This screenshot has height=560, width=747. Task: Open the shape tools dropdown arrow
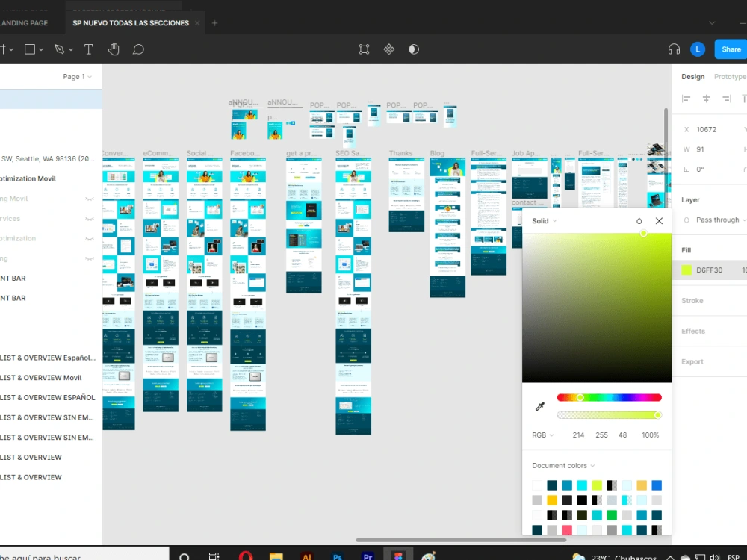(x=41, y=49)
